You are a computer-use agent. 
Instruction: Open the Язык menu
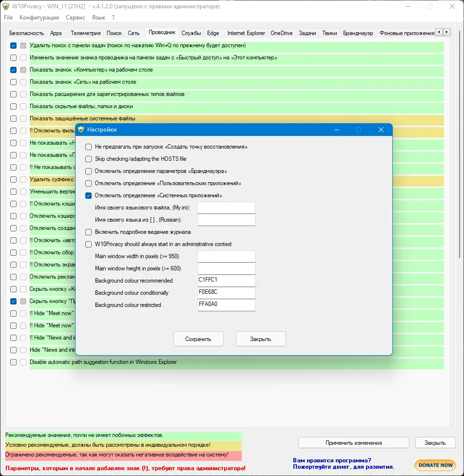pyautogui.click(x=98, y=18)
